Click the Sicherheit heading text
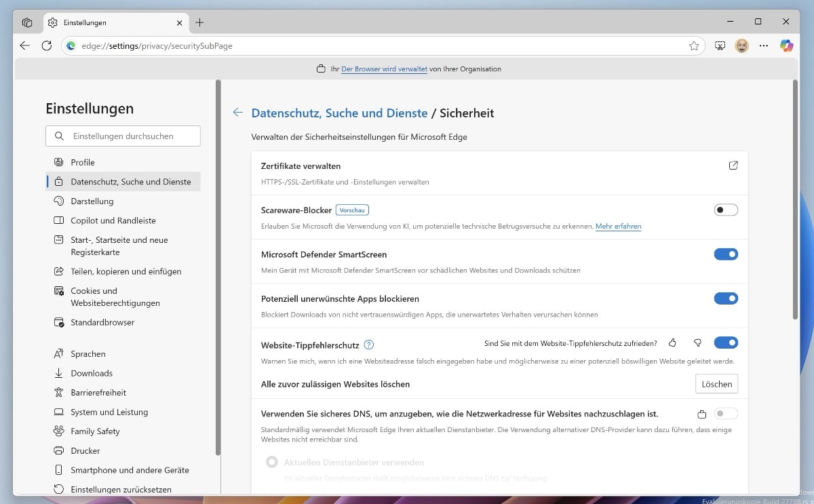 (467, 113)
